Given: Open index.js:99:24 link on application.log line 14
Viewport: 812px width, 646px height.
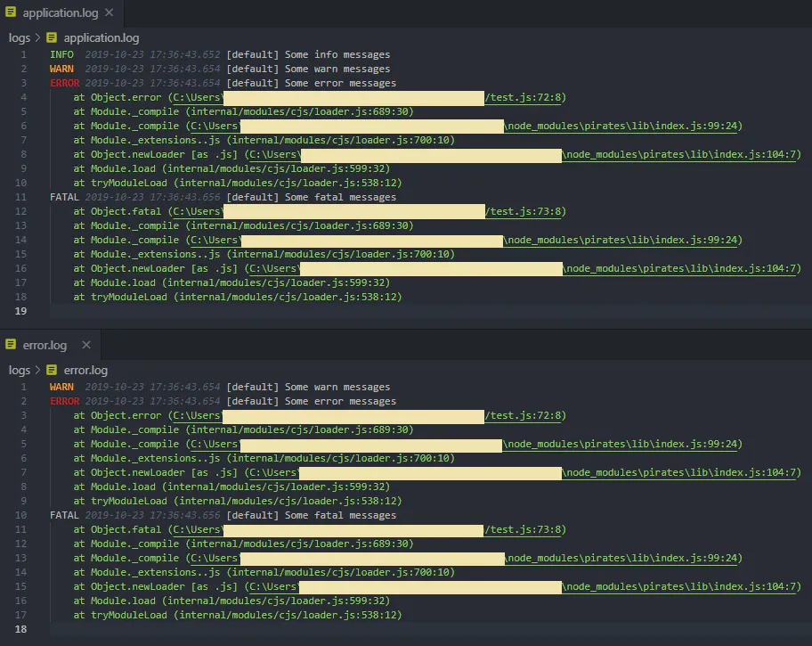Looking at the screenshot, I should point(621,240).
